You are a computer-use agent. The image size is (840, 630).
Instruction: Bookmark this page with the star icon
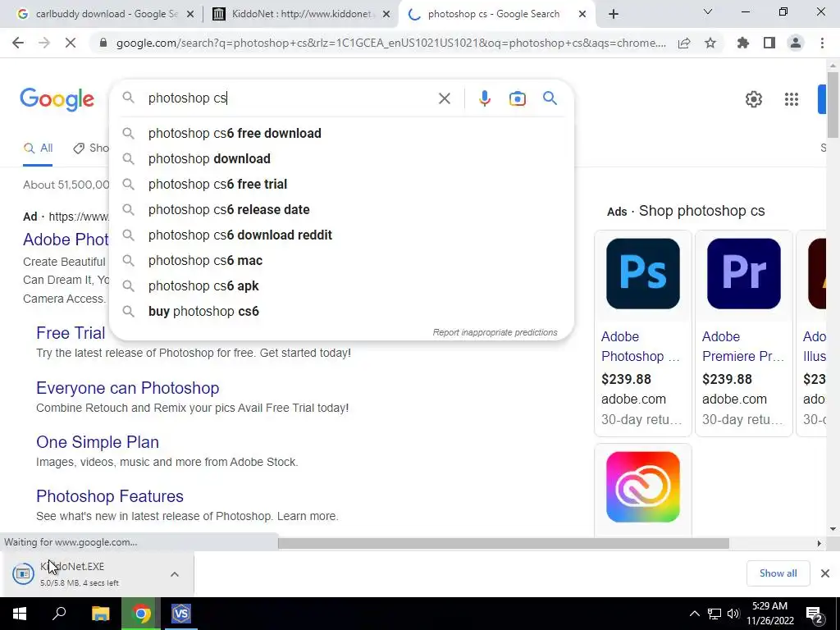710,43
